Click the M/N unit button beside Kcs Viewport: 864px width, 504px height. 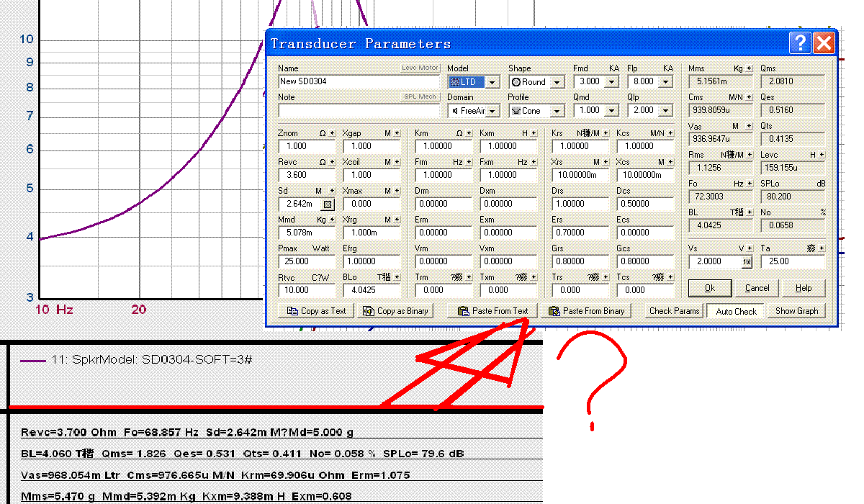(671, 133)
